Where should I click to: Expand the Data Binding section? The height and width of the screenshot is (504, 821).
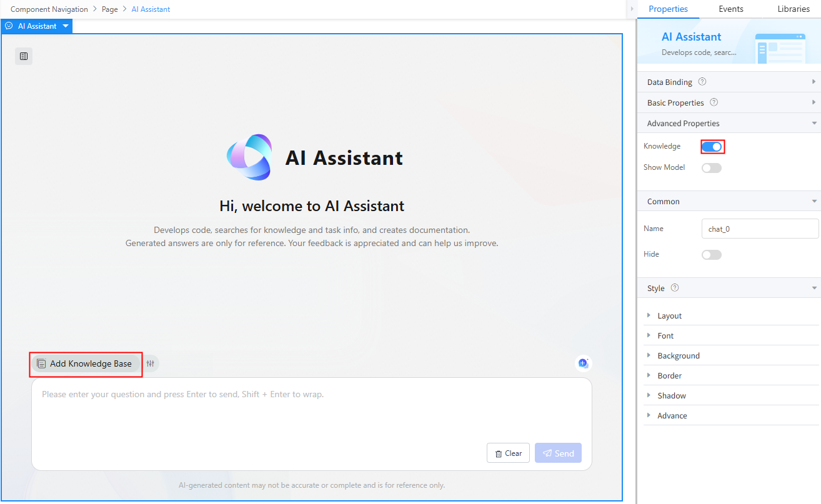pos(729,82)
